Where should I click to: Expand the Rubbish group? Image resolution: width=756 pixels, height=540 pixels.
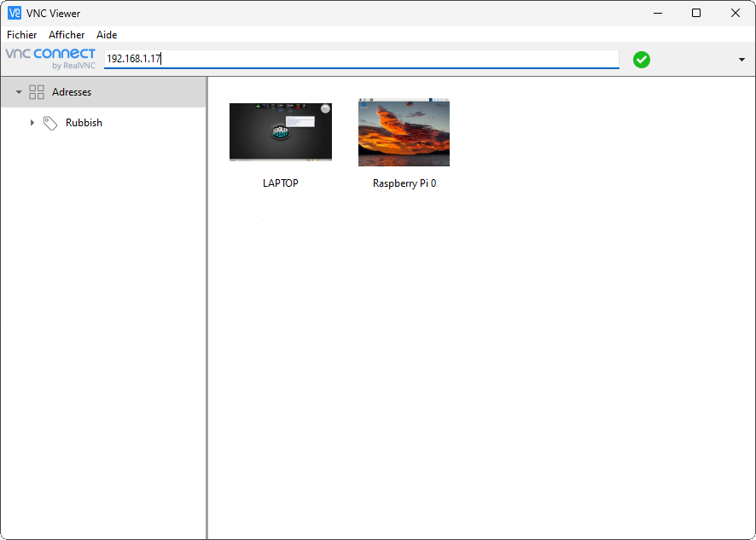[32, 122]
